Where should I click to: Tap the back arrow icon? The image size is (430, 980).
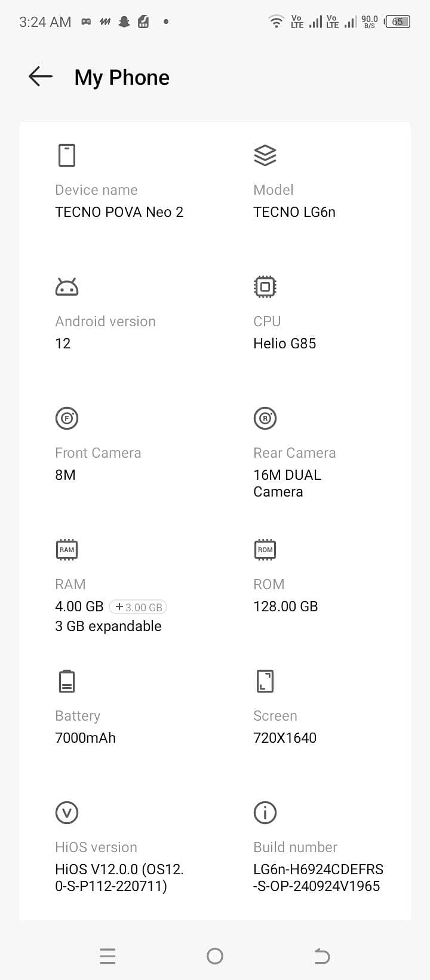pos(41,77)
